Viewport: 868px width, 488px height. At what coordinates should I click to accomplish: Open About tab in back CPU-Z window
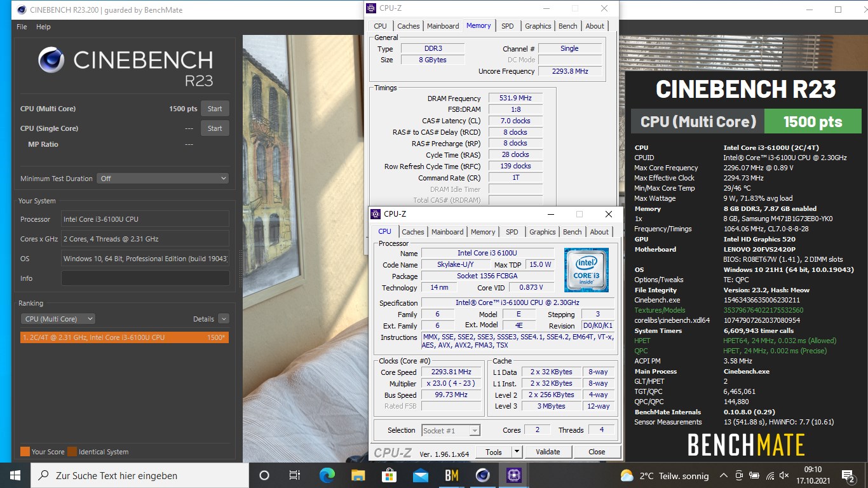coord(595,26)
